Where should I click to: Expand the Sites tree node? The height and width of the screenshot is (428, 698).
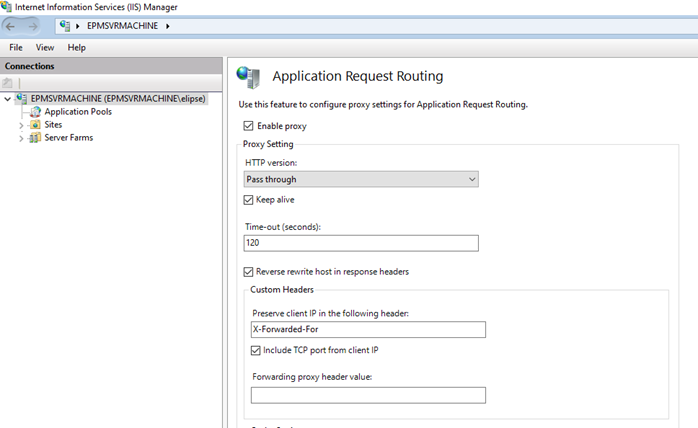tap(21, 126)
